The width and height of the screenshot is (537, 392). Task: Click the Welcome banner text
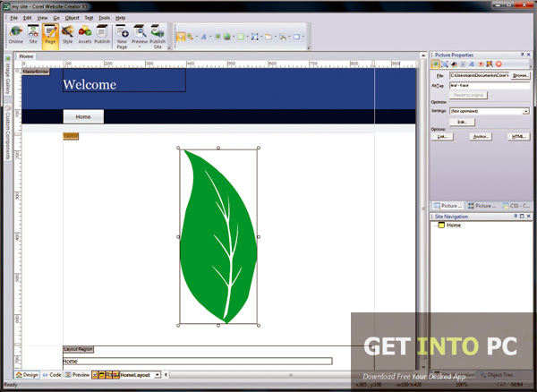[89, 84]
